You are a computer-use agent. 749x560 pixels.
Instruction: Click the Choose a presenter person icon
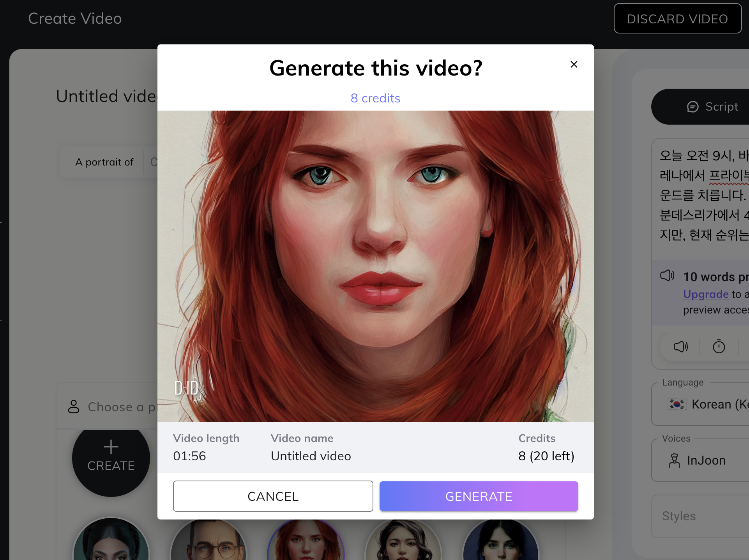point(74,407)
